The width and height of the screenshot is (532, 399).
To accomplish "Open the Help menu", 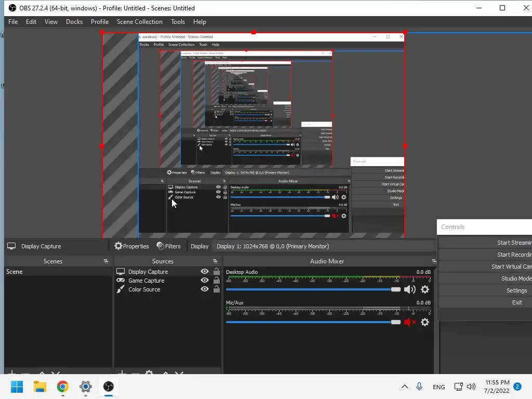I will (199, 22).
